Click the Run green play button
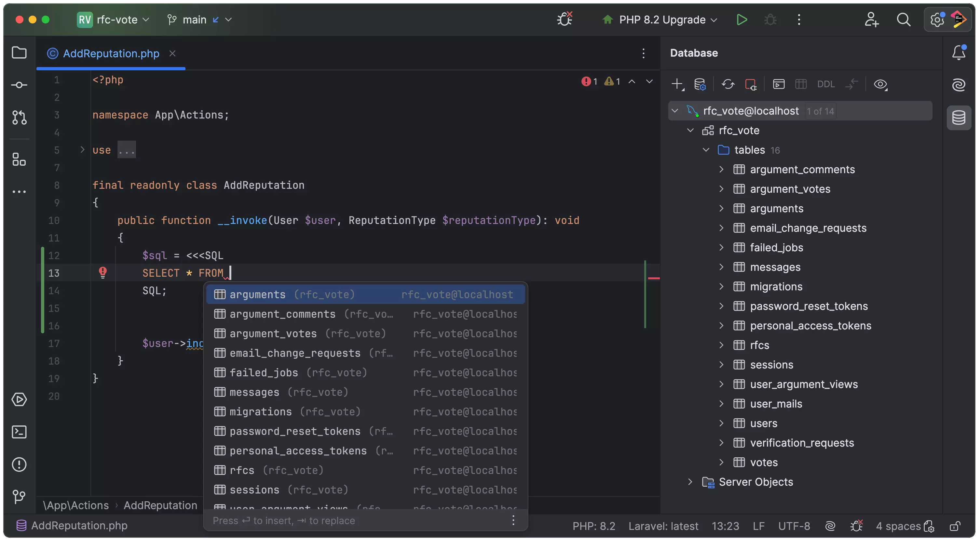This screenshot has width=980, height=541. (742, 20)
